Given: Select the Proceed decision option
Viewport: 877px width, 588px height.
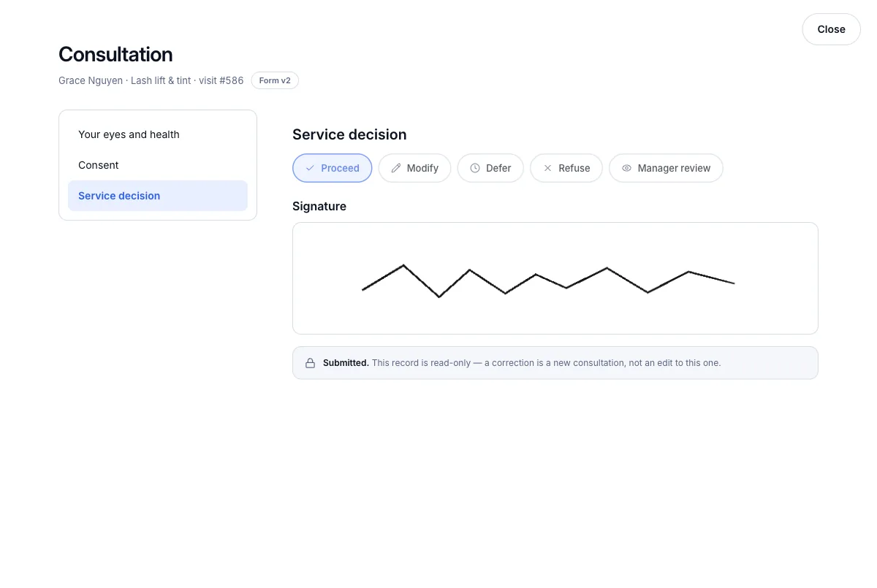Looking at the screenshot, I should click(x=333, y=168).
